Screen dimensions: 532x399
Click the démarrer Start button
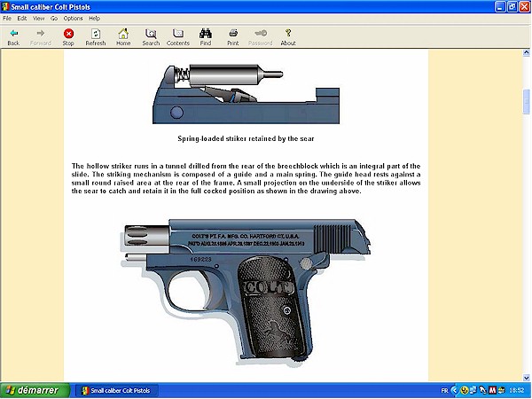35,390
